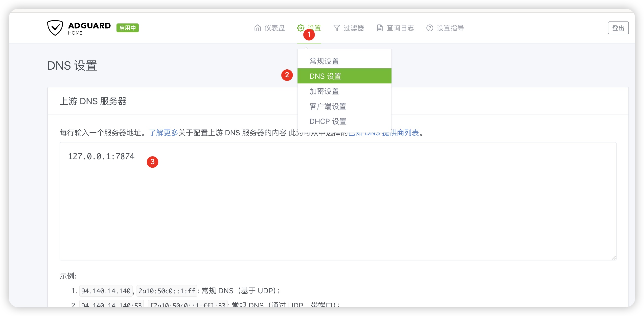Click the setup guide question mark icon
Image resolution: width=644 pixels, height=316 pixels.
pyautogui.click(x=430, y=28)
